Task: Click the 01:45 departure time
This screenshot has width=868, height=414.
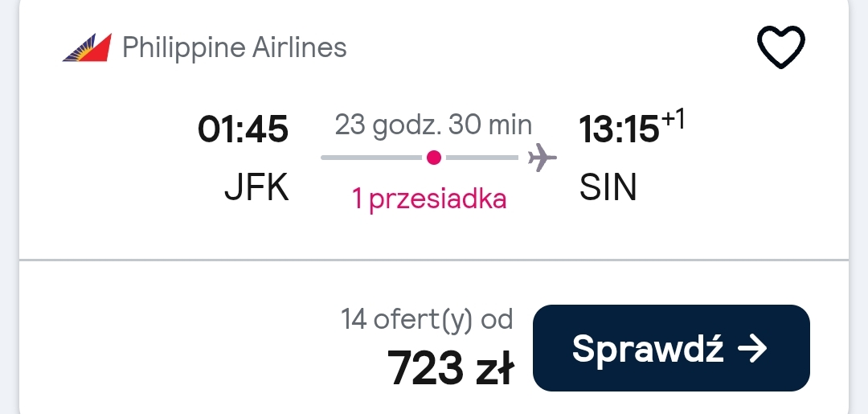Action: [x=243, y=130]
